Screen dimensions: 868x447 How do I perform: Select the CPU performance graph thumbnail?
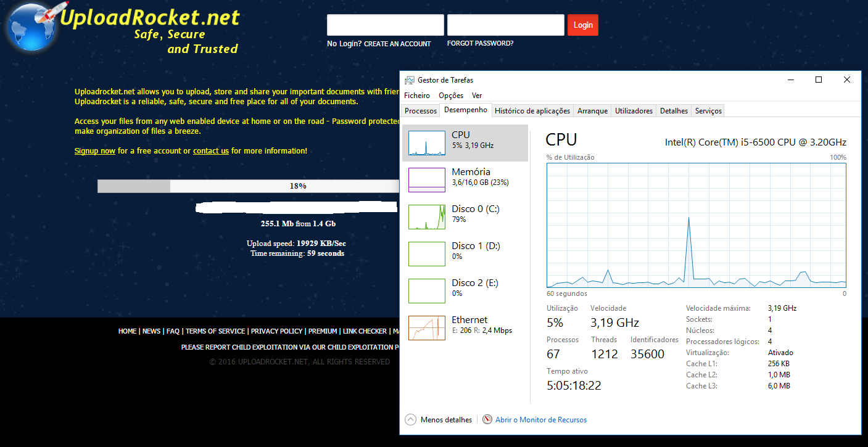coord(426,143)
